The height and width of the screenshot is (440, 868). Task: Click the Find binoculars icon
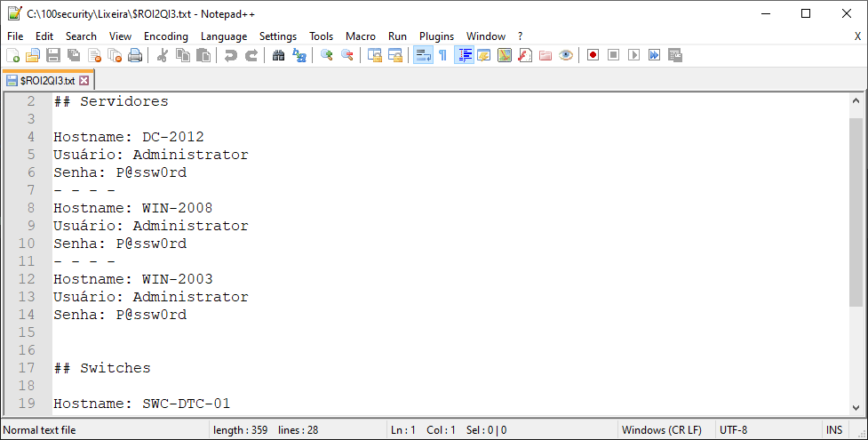click(278, 55)
